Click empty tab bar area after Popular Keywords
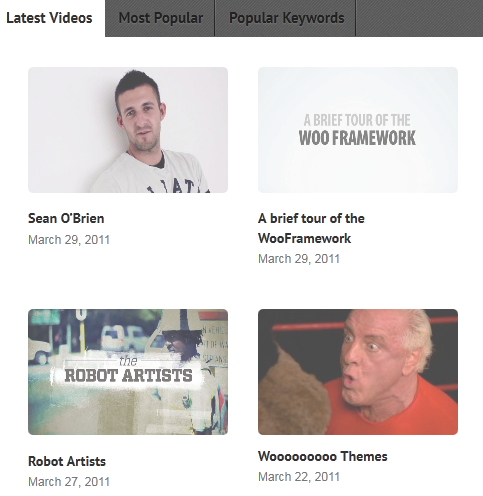Viewport: 483px width, 496px height. click(419, 18)
